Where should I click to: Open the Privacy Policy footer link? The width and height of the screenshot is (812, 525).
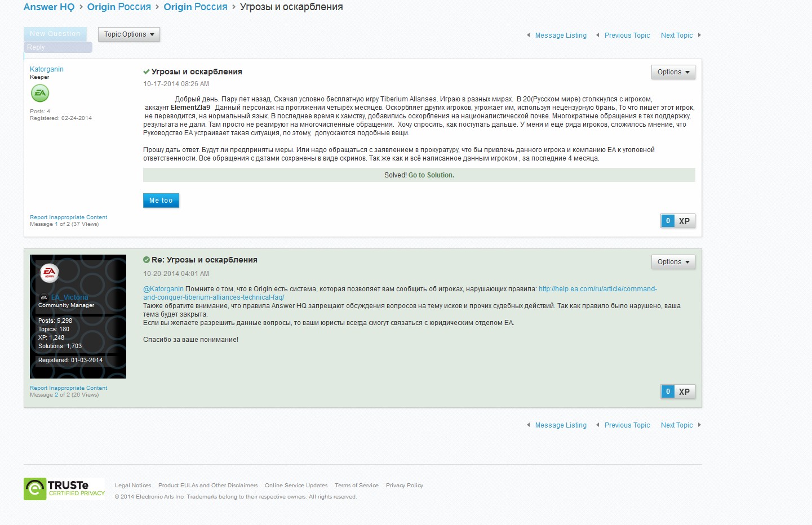[x=404, y=486]
